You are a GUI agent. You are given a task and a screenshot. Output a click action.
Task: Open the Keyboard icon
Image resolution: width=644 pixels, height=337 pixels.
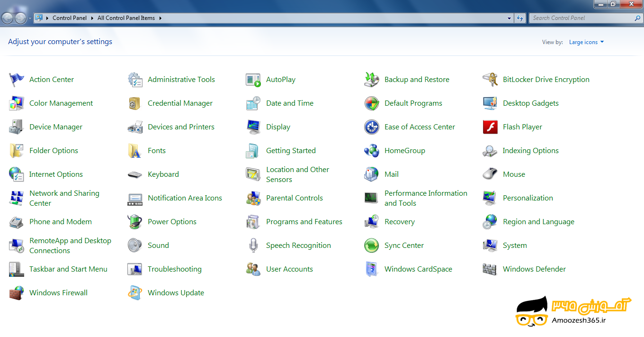click(x=135, y=174)
